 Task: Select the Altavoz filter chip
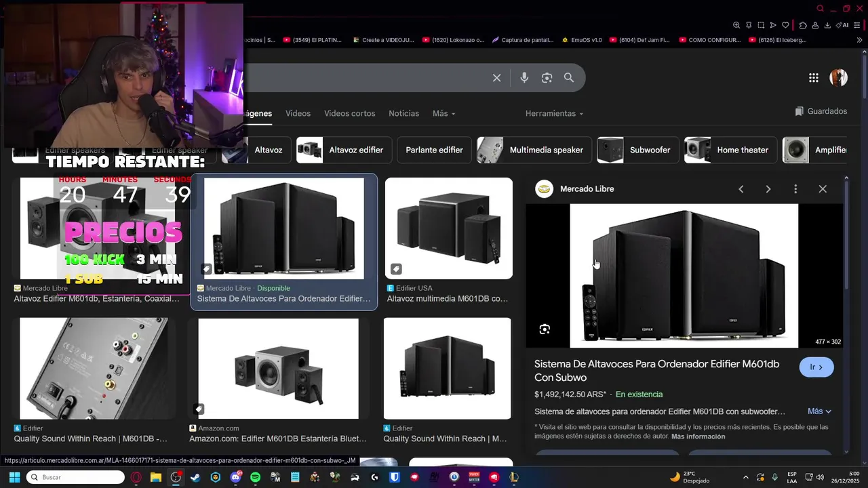click(257, 150)
